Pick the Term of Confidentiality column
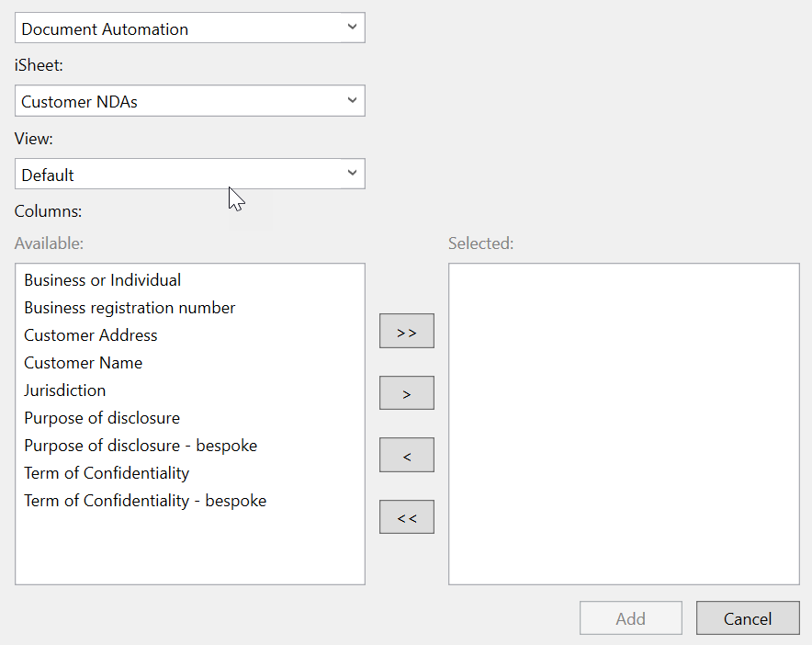Screen dimensions: 812x645 tap(107, 473)
